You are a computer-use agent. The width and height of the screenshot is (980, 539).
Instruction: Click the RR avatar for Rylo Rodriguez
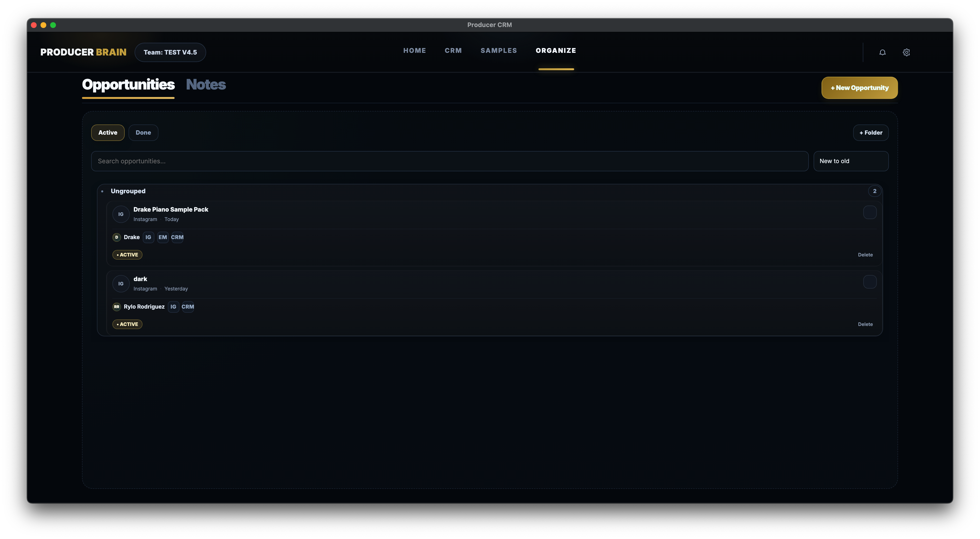point(116,307)
